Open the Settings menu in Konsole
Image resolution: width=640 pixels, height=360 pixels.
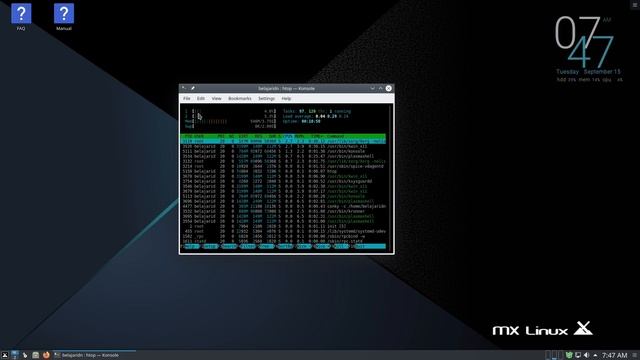tap(266, 98)
